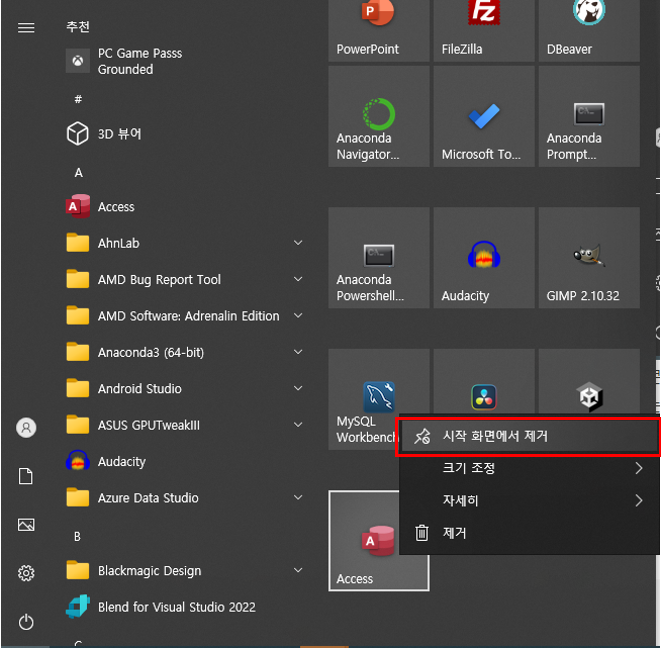Select the Access tile
The height and width of the screenshot is (649, 661).
tap(379, 540)
